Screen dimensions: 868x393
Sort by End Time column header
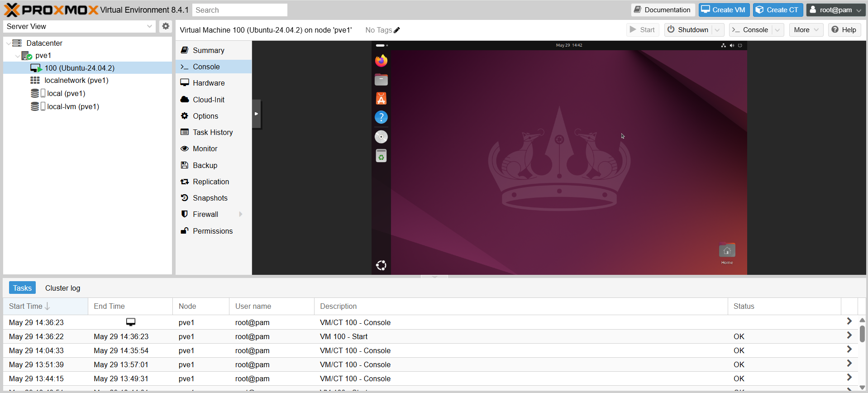(x=130, y=306)
